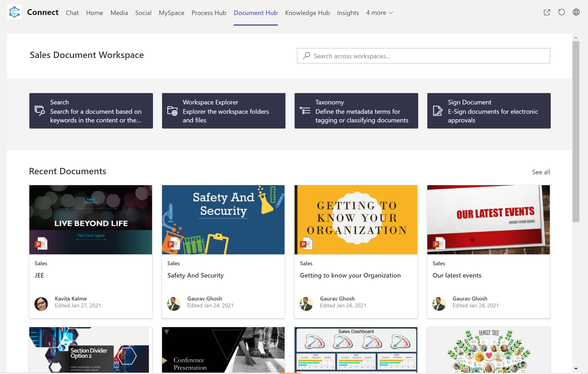Expand the '4 more' navigation dropdown

tap(379, 13)
